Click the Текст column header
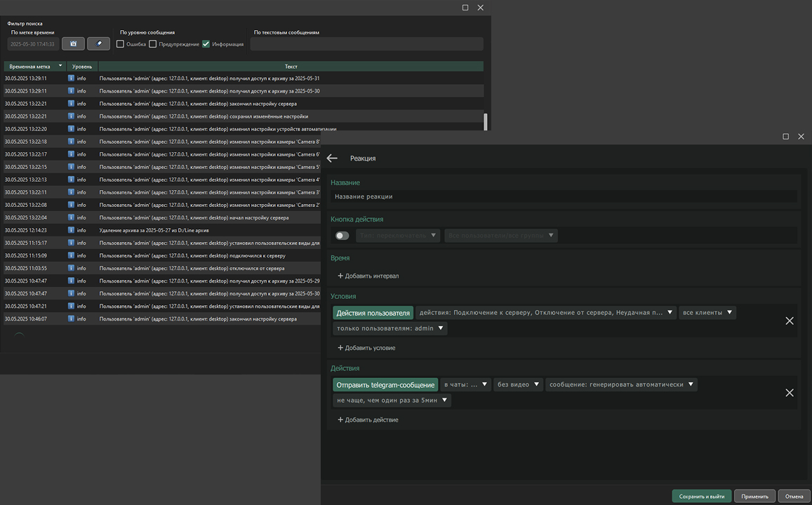This screenshot has width=812, height=505. click(291, 66)
